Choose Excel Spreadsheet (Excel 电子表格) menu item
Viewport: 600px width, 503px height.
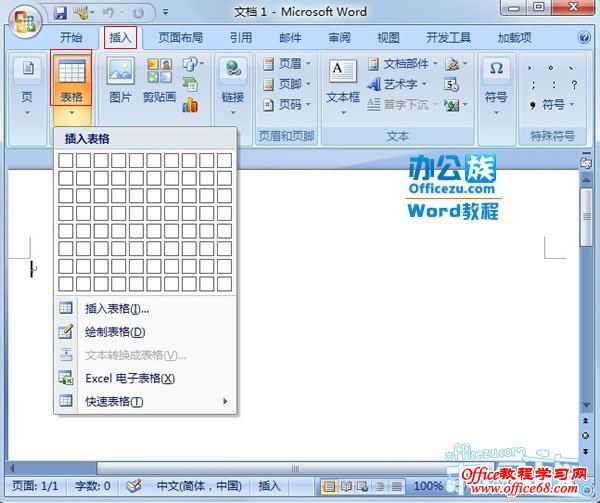point(145,378)
